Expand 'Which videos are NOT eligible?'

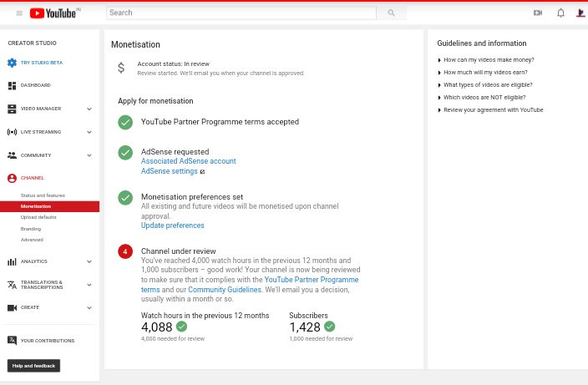pyautogui.click(x=481, y=98)
